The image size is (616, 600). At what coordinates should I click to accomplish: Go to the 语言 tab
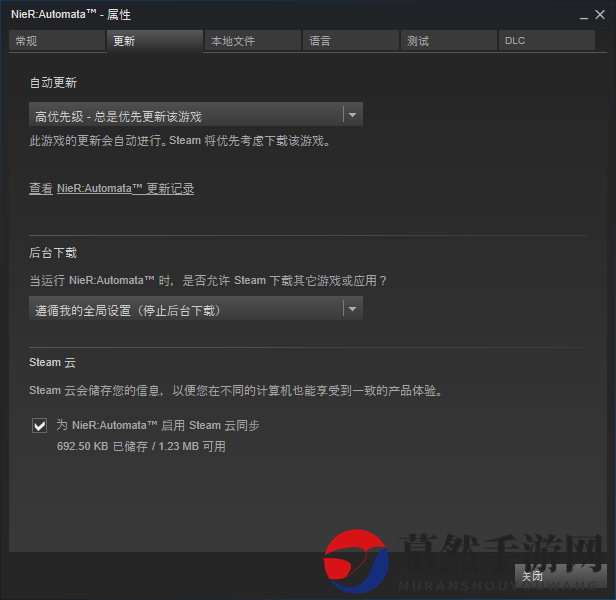(351, 41)
